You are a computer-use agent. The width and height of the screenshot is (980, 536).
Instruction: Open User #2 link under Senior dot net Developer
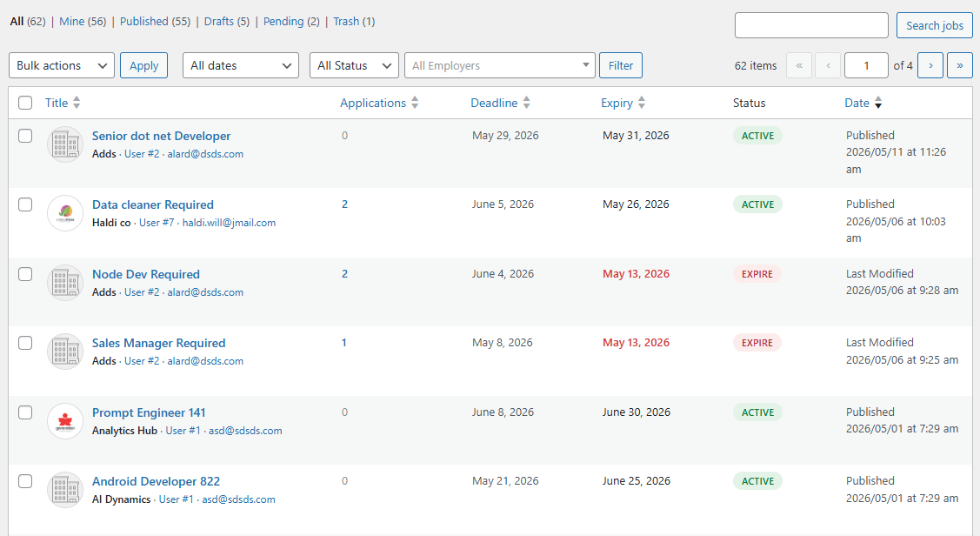click(x=142, y=154)
